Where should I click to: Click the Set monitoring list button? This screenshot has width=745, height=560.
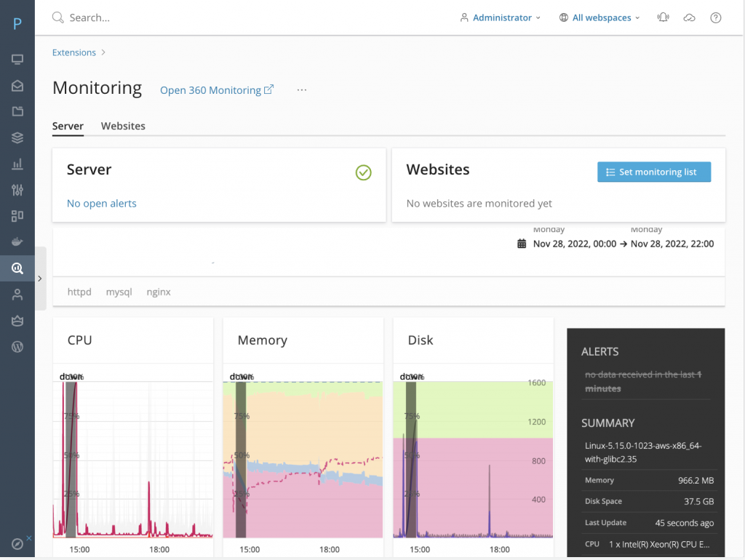654,172
